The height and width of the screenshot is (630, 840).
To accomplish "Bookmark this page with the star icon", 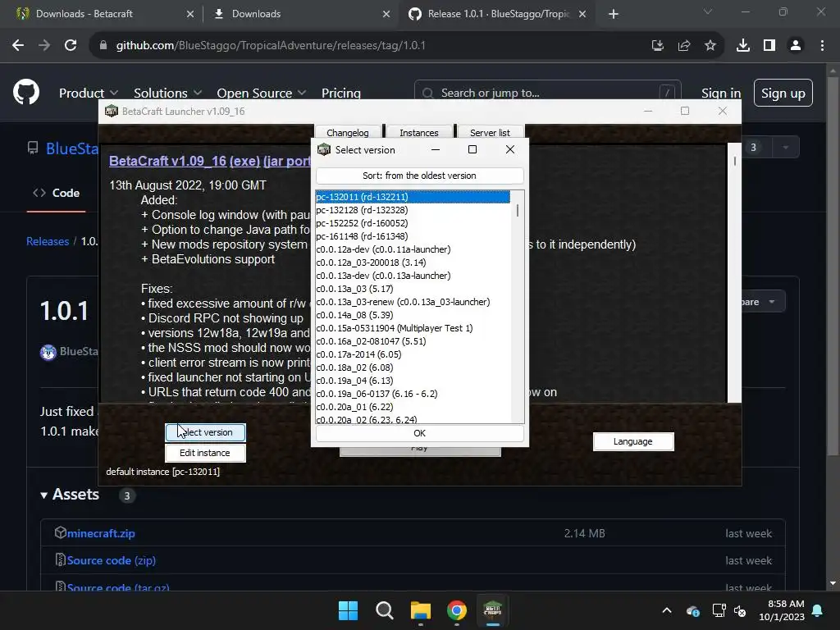I will coord(710,46).
